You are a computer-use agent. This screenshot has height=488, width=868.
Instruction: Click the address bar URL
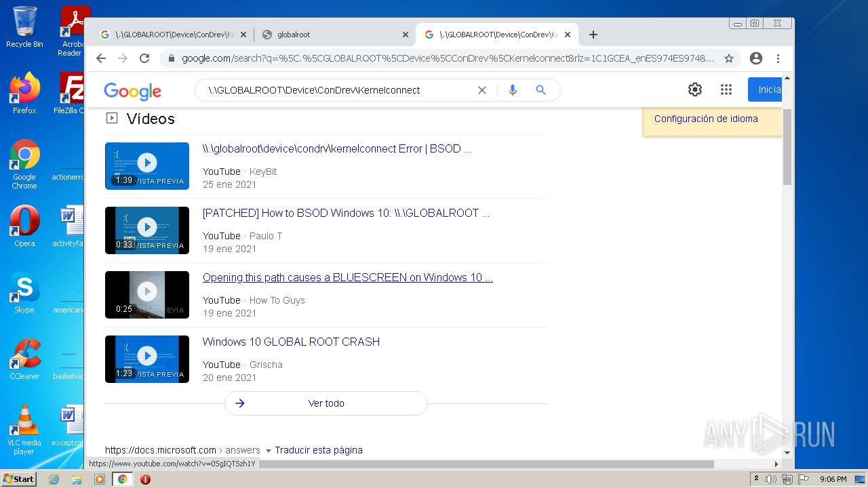coord(448,58)
